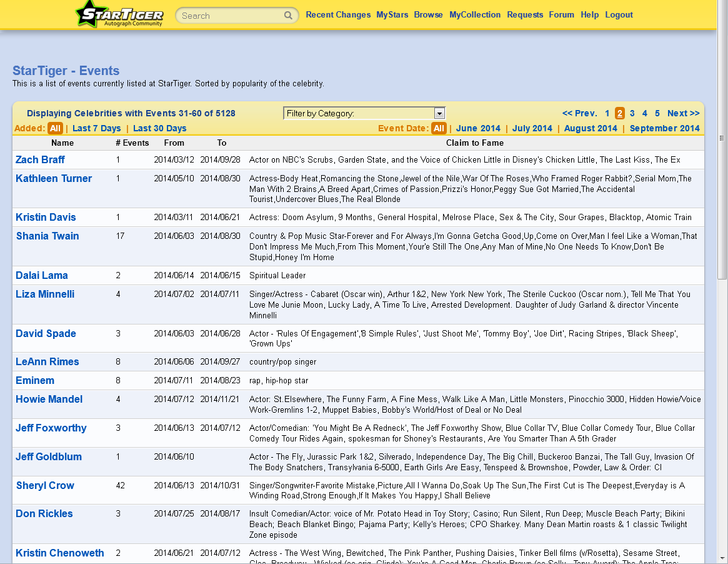The width and height of the screenshot is (728, 564).
Task: Click the vertical page scrollbar
Action: [722, 139]
